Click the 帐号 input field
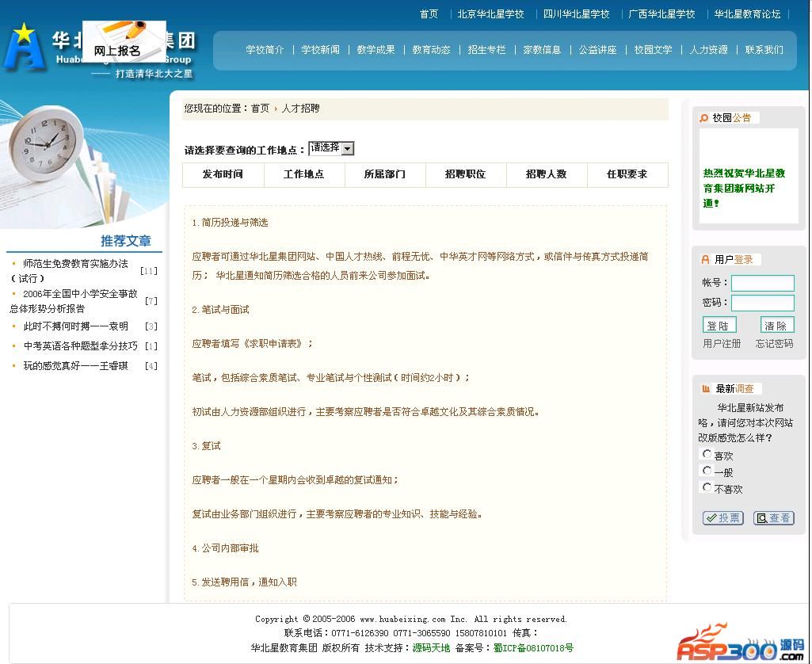This screenshot has width=812, height=664. (762, 283)
